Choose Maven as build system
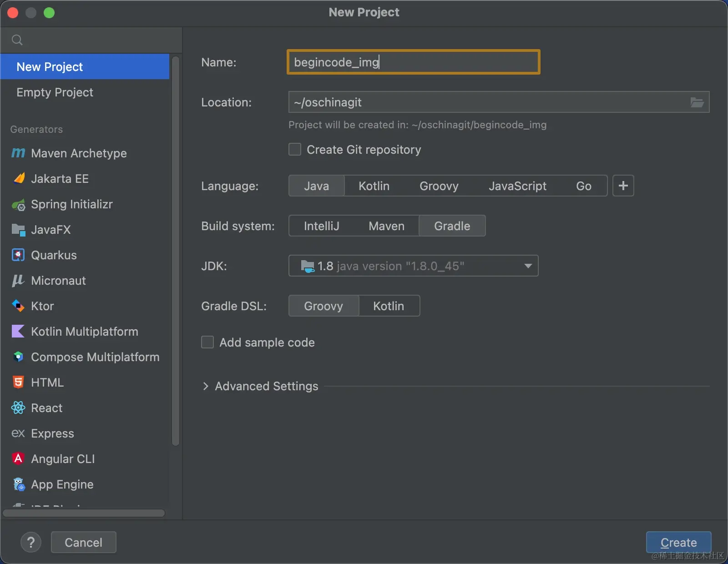Image resolution: width=728 pixels, height=564 pixels. 386,226
